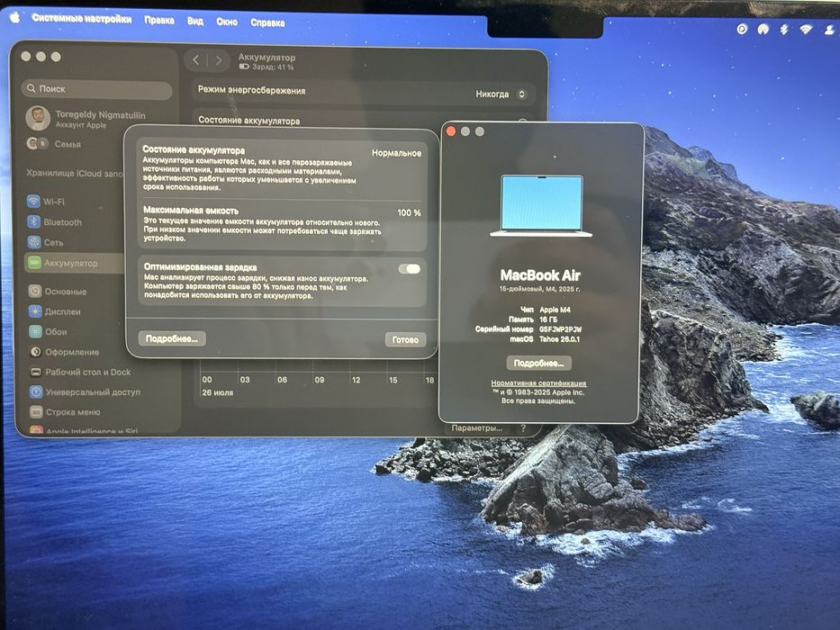
Task: Select Строка меню in the sidebar
Action: 65,412
